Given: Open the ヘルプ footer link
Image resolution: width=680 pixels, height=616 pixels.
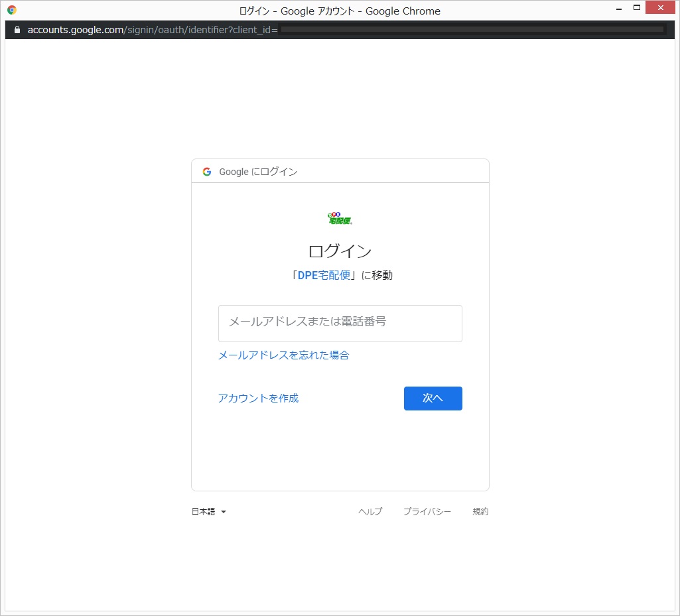Looking at the screenshot, I should [370, 512].
